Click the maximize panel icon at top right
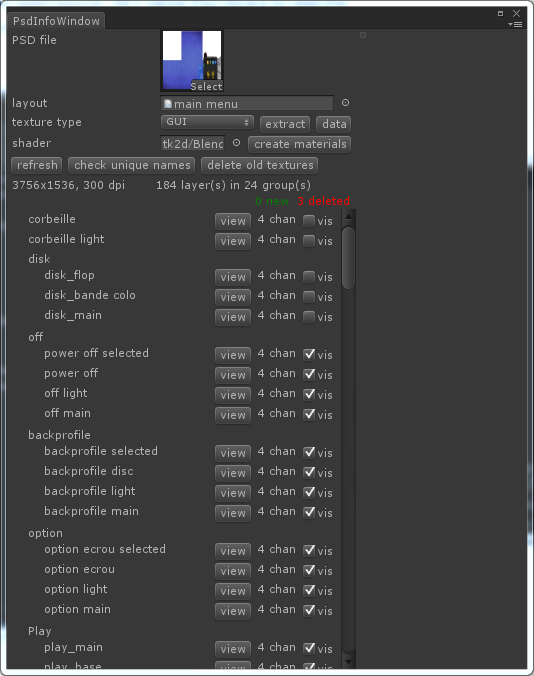The width and height of the screenshot is (534, 676). [x=500, y=13]
